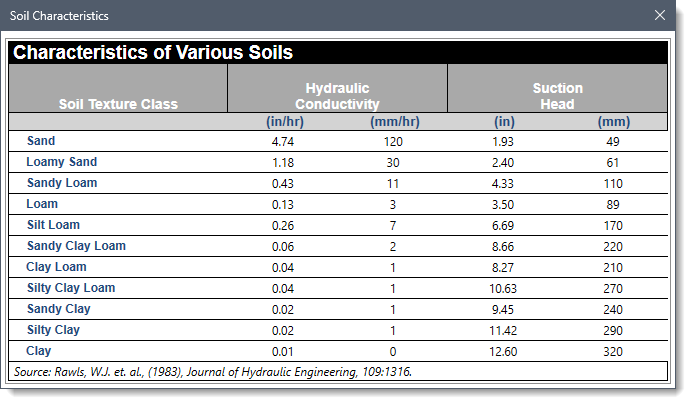Image resolution: width=691 pixels, height=404 pixels.
Task: Click the 3.50 suction head value
Action: [x=503, y=205]
